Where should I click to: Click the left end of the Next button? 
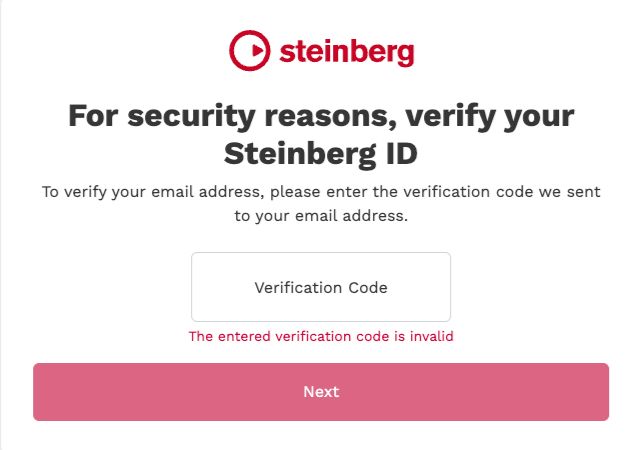click(x=60, y=392)
